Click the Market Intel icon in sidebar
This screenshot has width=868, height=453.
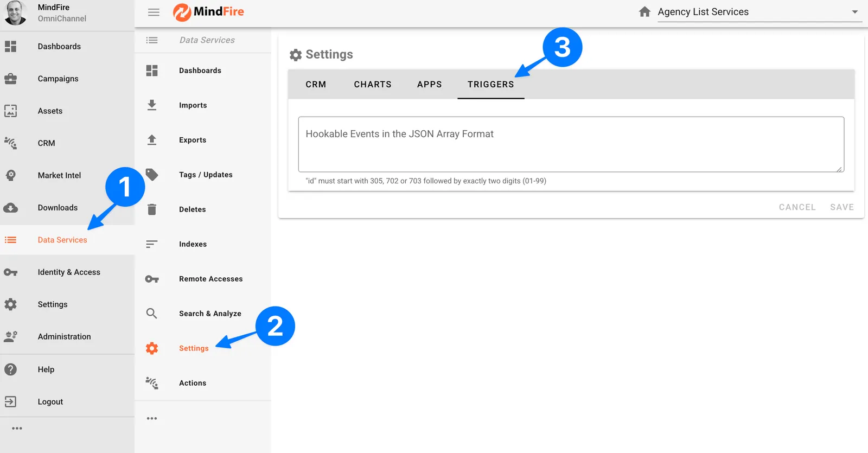[11, 175]
